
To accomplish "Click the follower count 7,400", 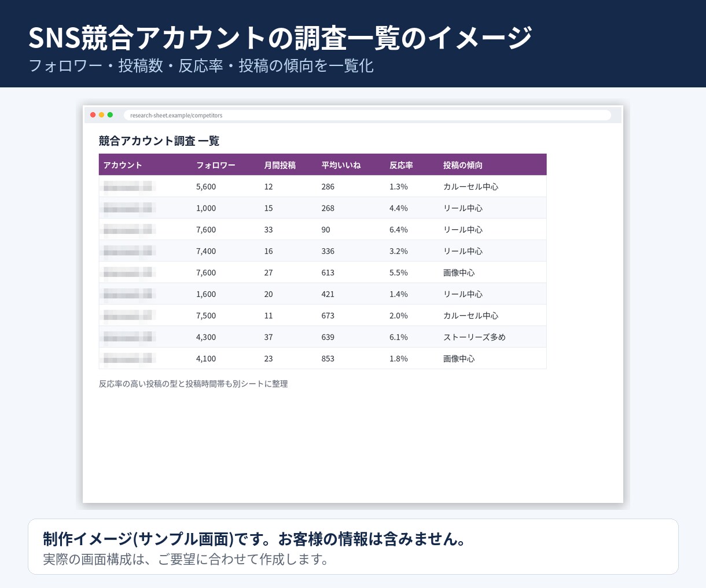I will [x=206, y=251].
